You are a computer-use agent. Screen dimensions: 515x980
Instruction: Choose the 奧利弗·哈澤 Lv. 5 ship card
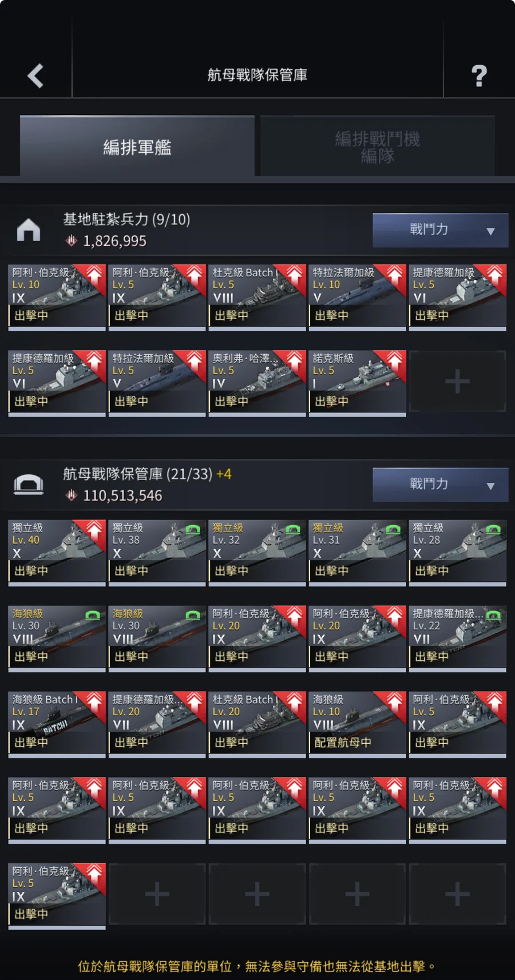257,383
